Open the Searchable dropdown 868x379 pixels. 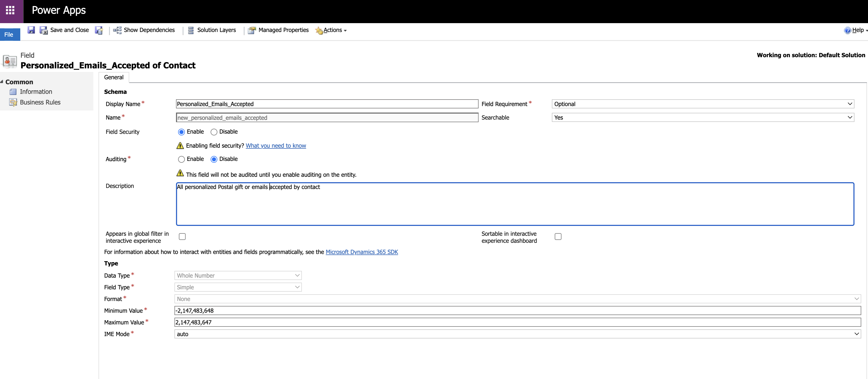tap(703, 117)
